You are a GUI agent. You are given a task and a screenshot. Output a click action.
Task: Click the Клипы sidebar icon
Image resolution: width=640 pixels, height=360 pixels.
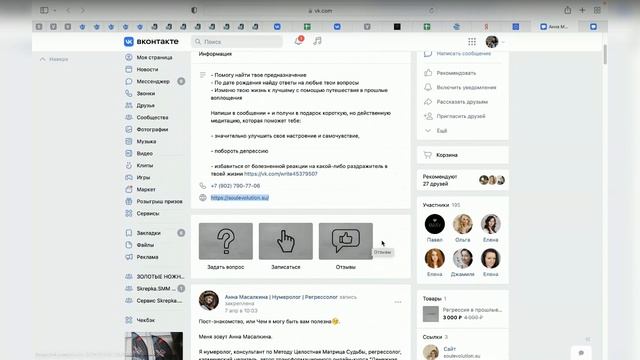click(129, 165)
